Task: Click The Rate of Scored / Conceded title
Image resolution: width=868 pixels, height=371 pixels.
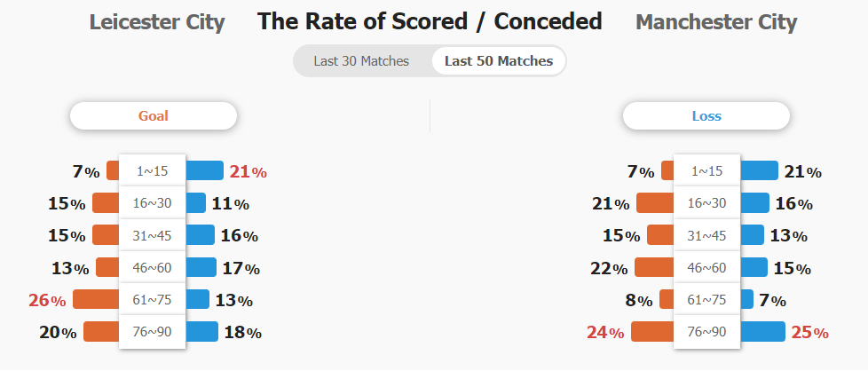Action: click(x=430, y=21)
